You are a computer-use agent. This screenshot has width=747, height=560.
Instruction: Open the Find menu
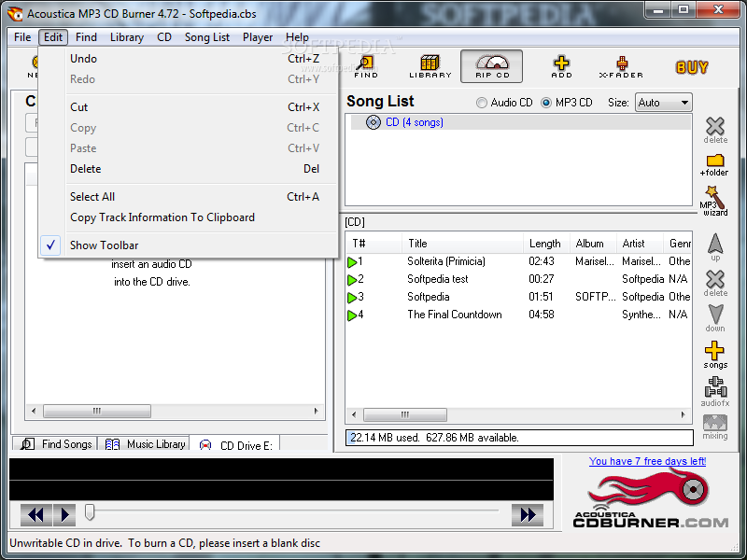86,37
